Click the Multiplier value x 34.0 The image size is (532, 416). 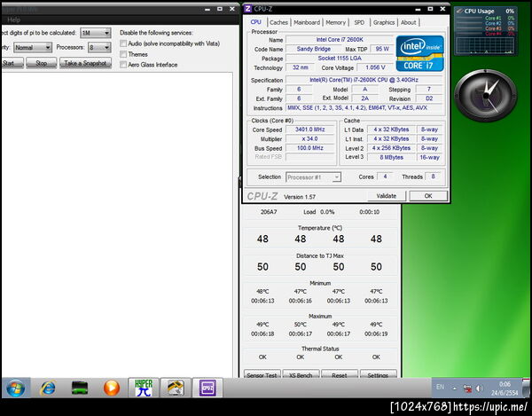309,138
